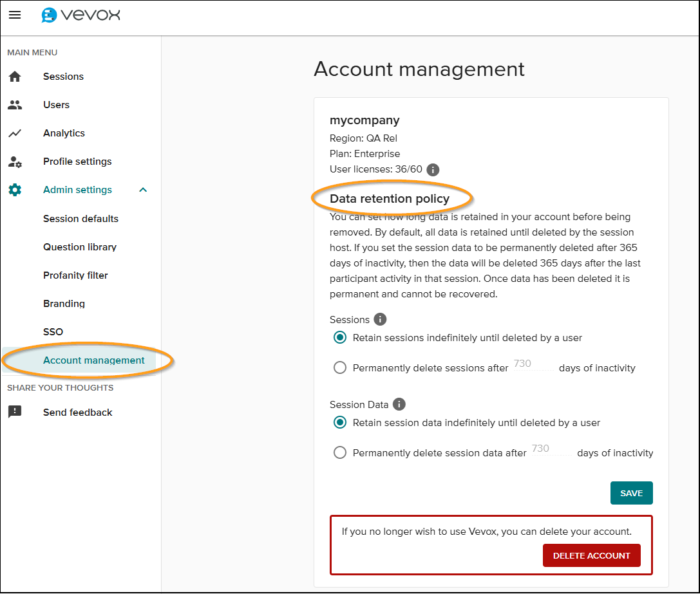Click the Account management page title
Viewport: 700px width, 594px height.
point(419,70)
